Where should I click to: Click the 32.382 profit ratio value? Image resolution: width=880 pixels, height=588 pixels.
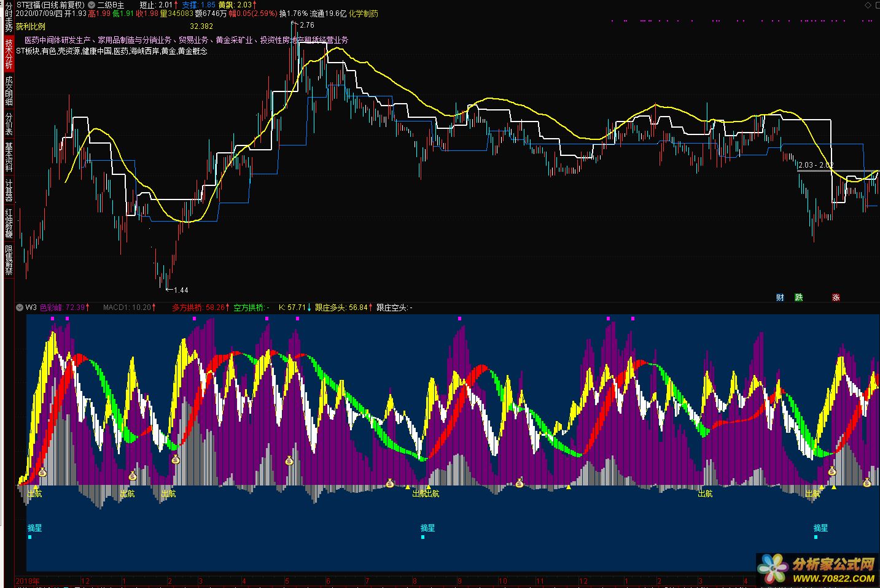click(x=201, y=26)
